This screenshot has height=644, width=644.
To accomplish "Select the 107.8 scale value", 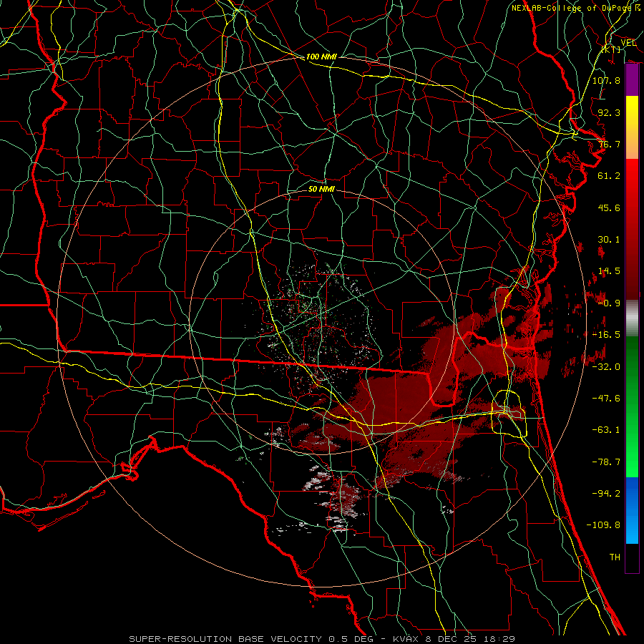I will click(606, 80).
